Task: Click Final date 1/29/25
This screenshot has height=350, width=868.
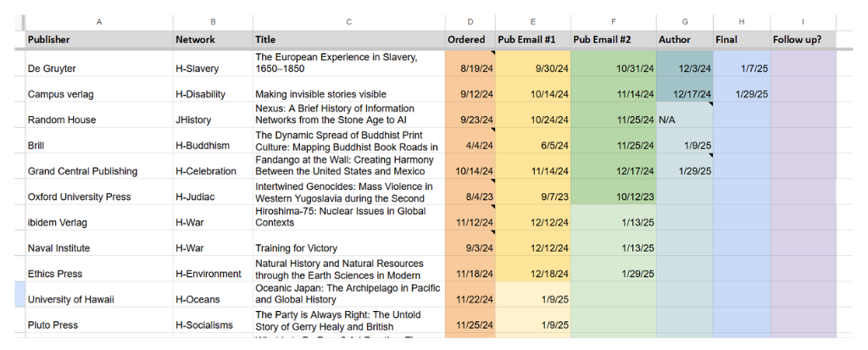Action: tap(742, 89)
